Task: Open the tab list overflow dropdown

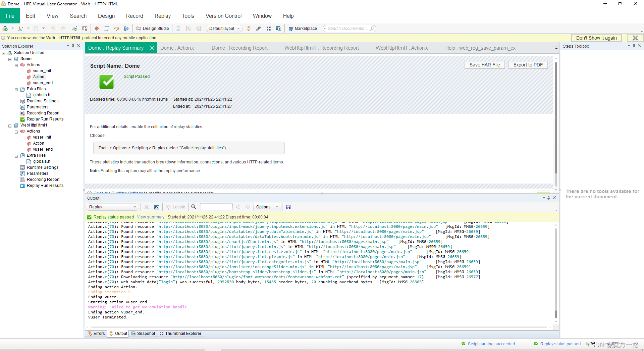Action: (x=556, y=48)
